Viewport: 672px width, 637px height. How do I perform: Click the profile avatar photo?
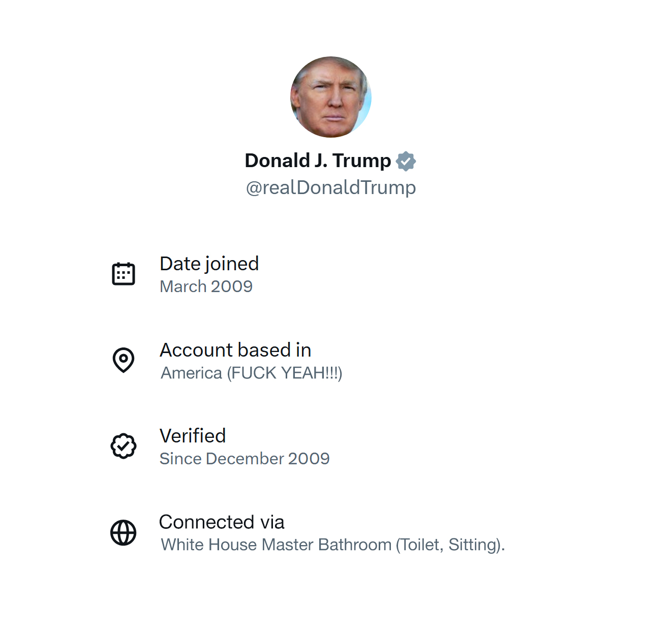point(331,97)
